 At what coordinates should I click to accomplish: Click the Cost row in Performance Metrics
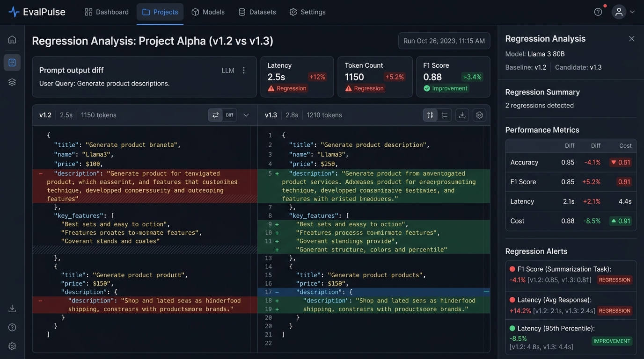(x=571, y=221)
